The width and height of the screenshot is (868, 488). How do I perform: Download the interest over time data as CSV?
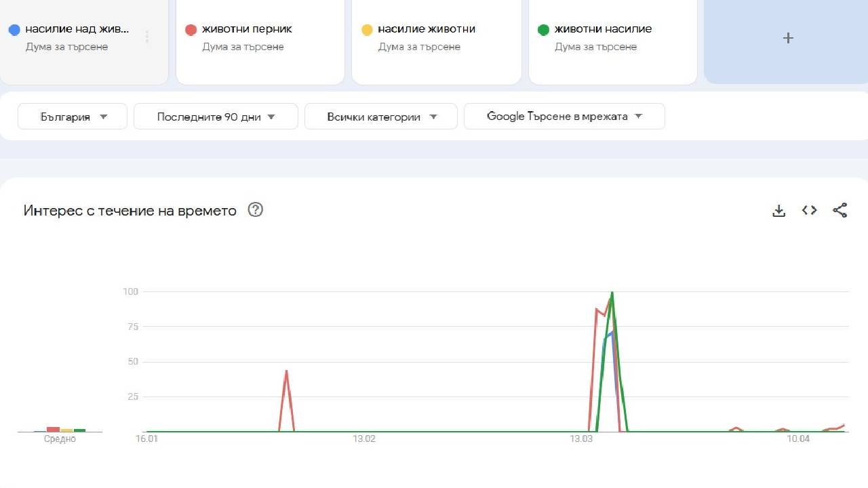tap(778, 210)
